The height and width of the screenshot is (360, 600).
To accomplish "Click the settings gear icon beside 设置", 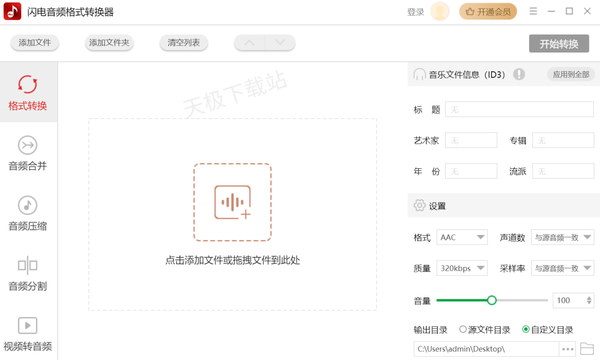I will coord(419,205).
